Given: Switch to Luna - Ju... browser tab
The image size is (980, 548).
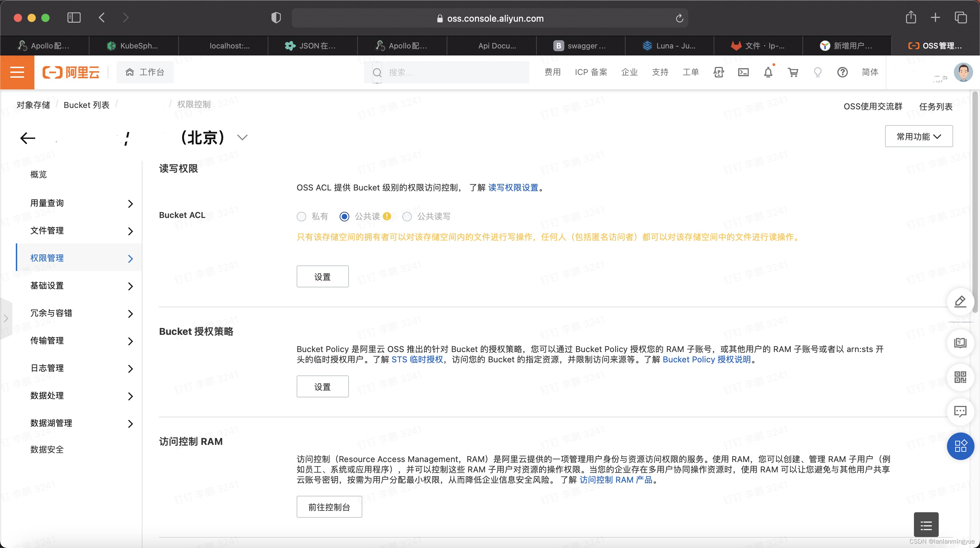Looking at the screenshot, I should coord(670,46).
